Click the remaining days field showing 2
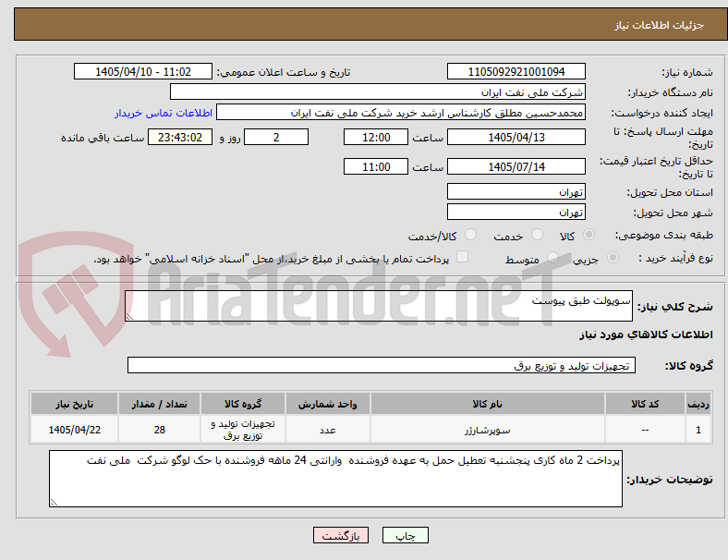 [x=276, y=137]
